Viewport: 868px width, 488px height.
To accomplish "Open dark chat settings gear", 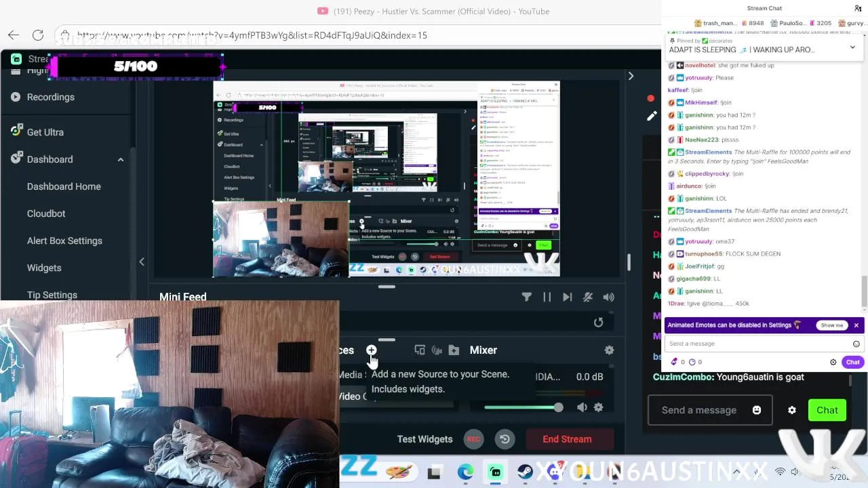I will pyautogui.click(x=792, y=410).
